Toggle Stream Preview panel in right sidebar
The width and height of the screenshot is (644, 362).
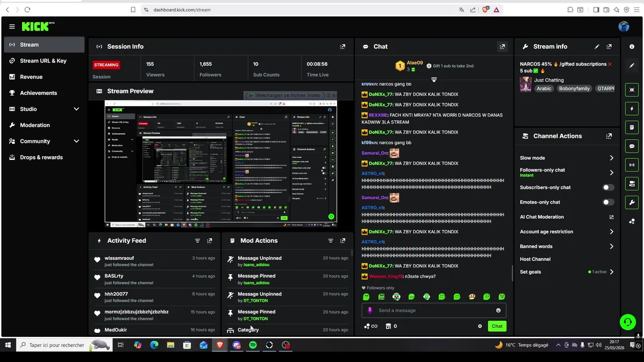tap(632, 90)
